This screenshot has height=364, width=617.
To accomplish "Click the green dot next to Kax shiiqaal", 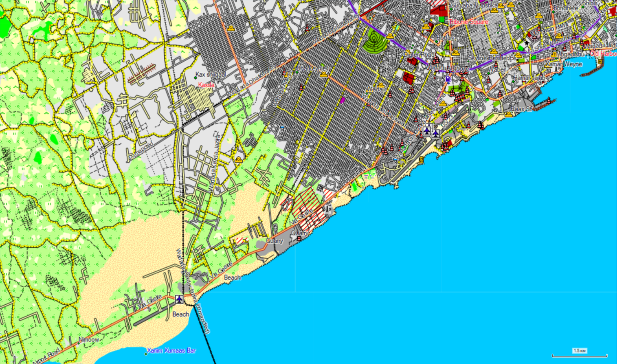I will point(196,78).
